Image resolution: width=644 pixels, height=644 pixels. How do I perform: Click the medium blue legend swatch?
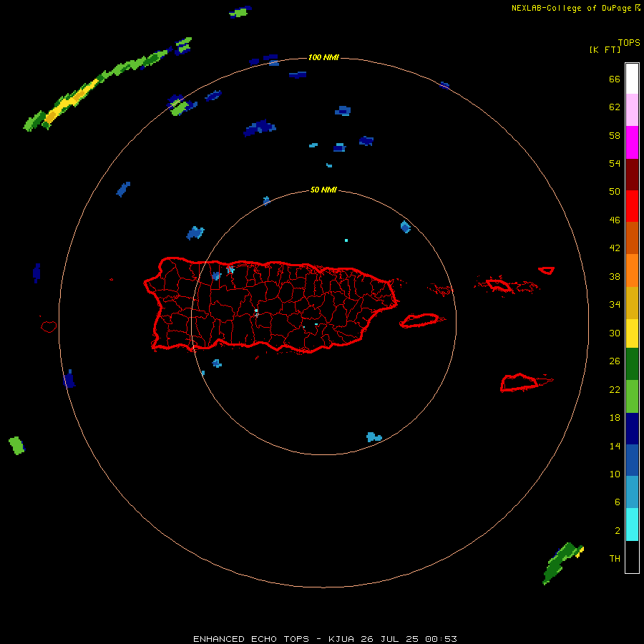click(632, 460)
